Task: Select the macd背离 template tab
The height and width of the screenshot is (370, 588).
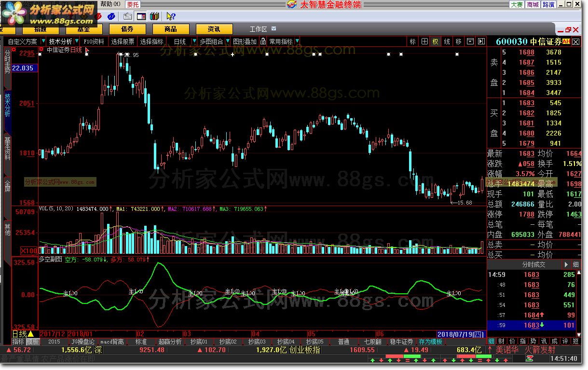Action: 111,342
